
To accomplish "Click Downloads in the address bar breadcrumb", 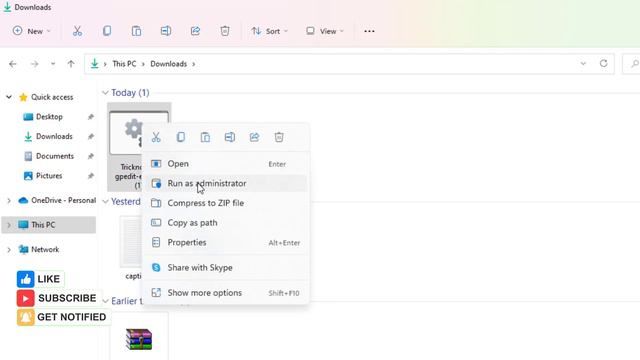I will point(169,64).
